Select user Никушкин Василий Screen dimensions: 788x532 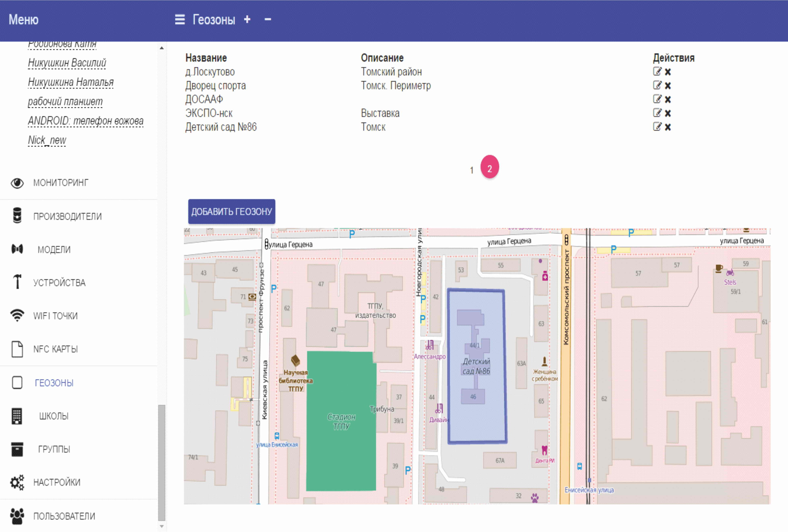click(67, 63)
